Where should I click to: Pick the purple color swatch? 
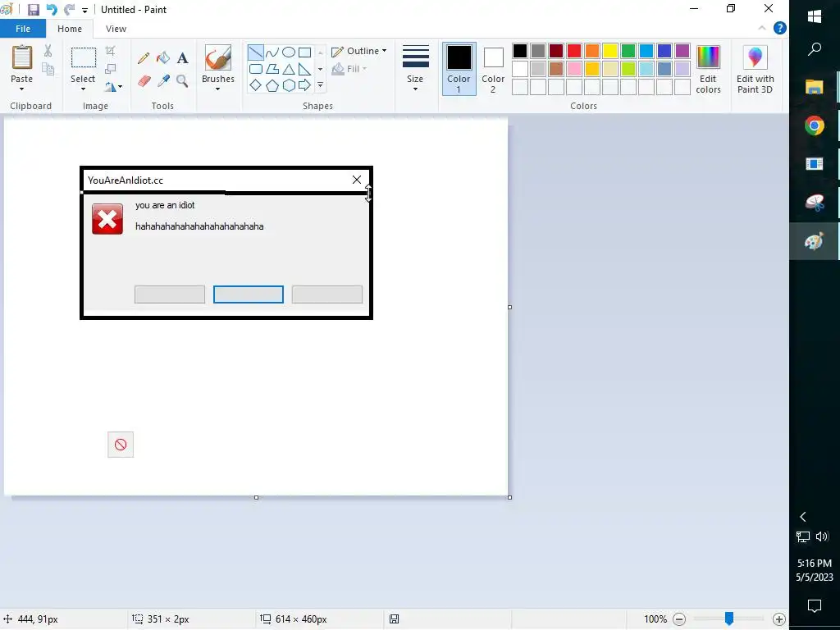coord(682,51)
